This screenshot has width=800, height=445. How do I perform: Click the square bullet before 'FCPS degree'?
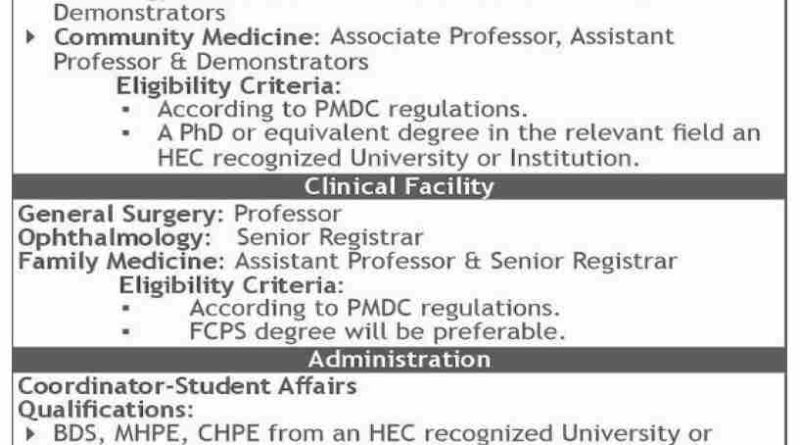pyautogui.click(x=126, y=332)
